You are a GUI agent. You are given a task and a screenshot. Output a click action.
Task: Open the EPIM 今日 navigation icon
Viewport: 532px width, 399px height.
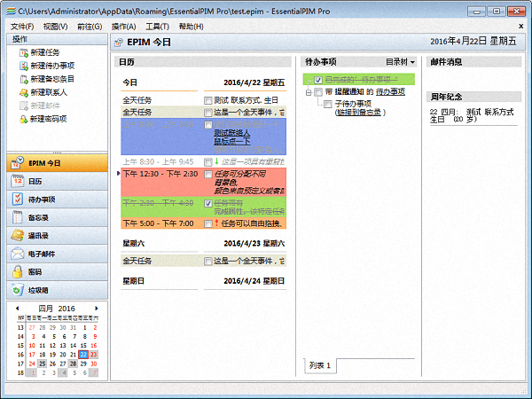(17, 163)
